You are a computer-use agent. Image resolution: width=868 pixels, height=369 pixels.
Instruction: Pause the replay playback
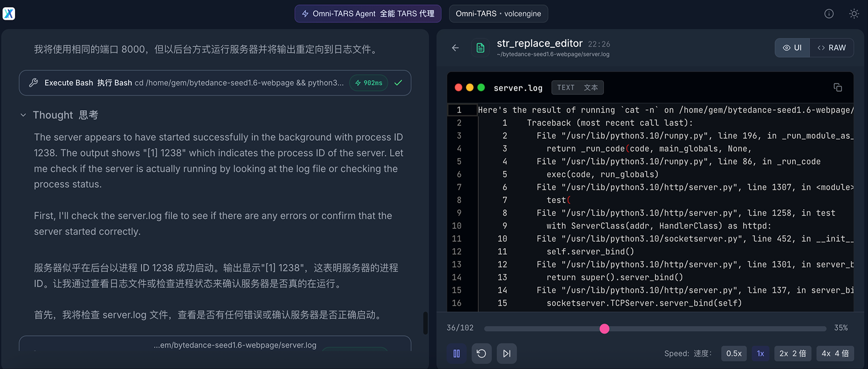click(457, 354)
